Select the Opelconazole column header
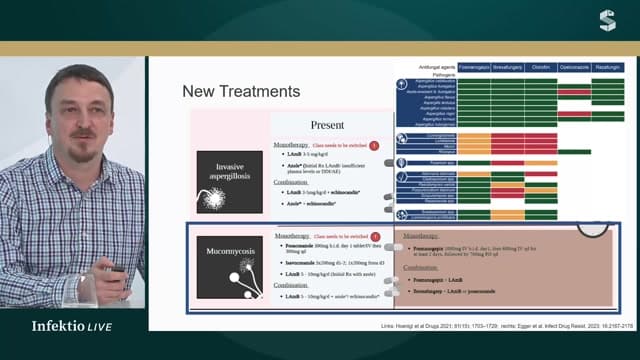Image resolution: width=640 pixels, height=360 pixels. pyautogui.click(x=574, y=67)
